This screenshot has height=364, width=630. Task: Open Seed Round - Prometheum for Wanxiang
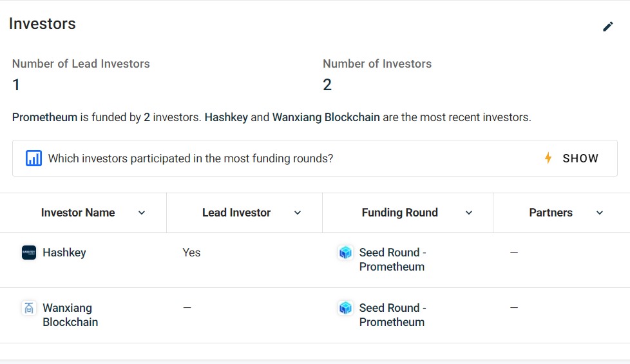click(x=392, y=315)
